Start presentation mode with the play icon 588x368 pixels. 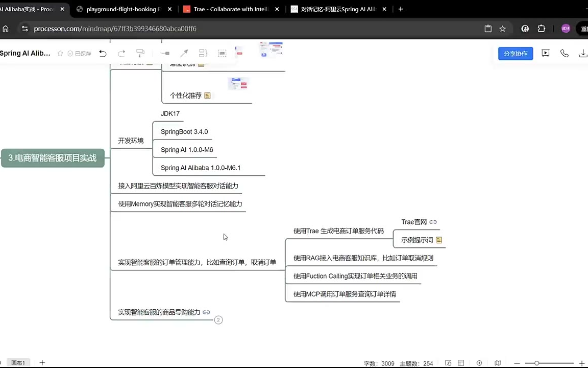[x=546, y=53]
